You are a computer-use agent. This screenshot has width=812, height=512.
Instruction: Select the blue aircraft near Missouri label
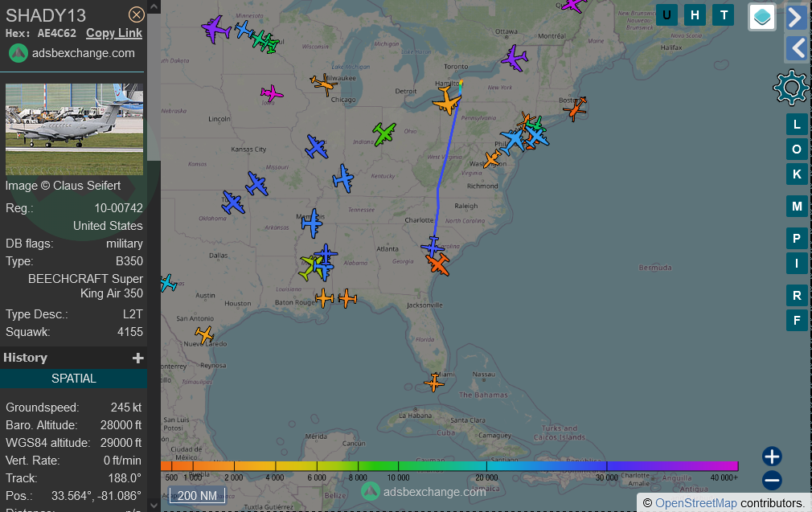pos(256,183)
